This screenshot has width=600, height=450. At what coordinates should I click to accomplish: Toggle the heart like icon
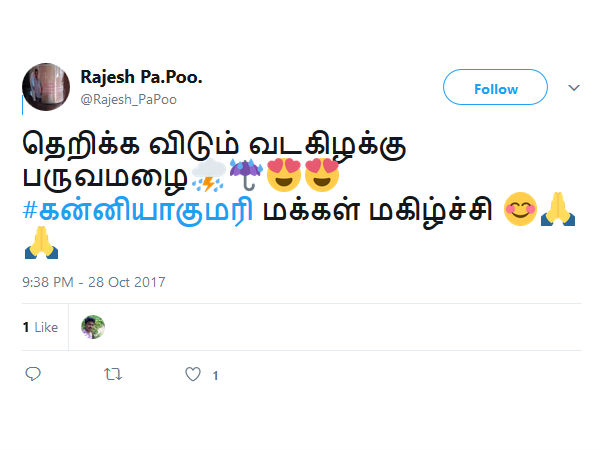pos(193,374)
